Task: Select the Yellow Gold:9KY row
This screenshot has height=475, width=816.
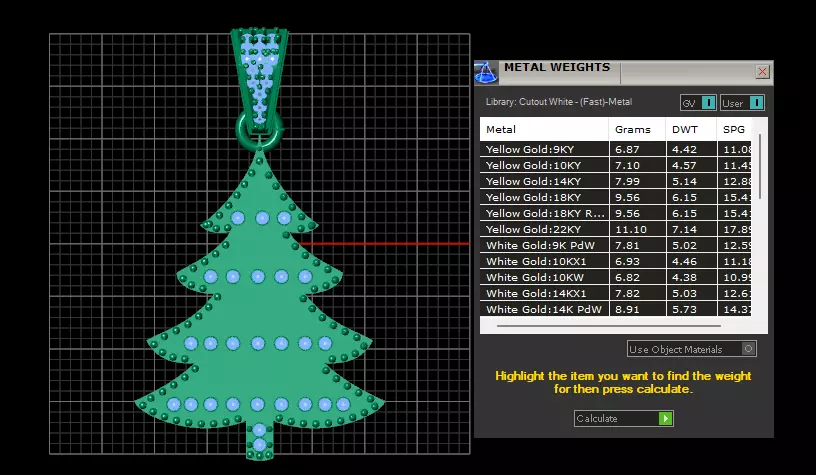Action: click(x=615, y=149)
